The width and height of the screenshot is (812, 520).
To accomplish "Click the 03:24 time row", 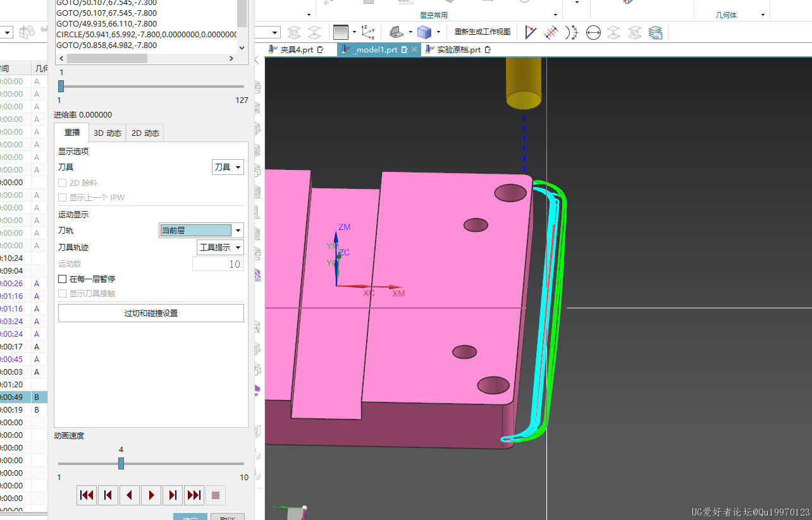I will [x=23, y=321].
